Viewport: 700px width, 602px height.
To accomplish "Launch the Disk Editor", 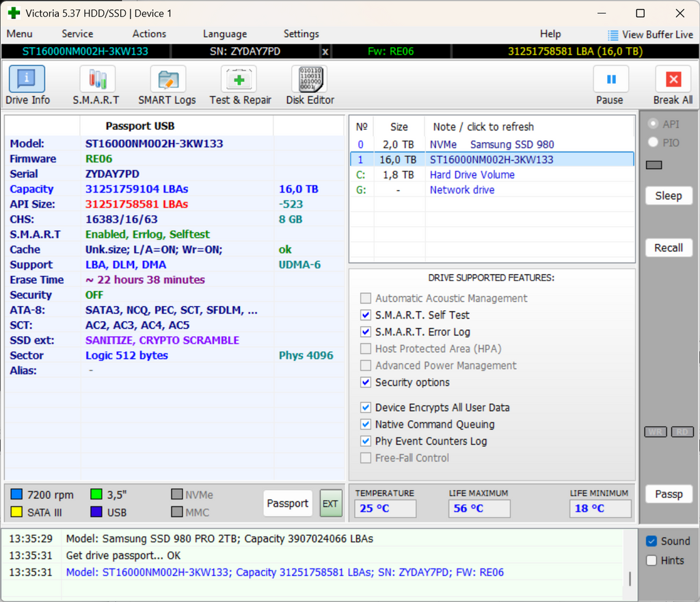I will tap(310, 80).
